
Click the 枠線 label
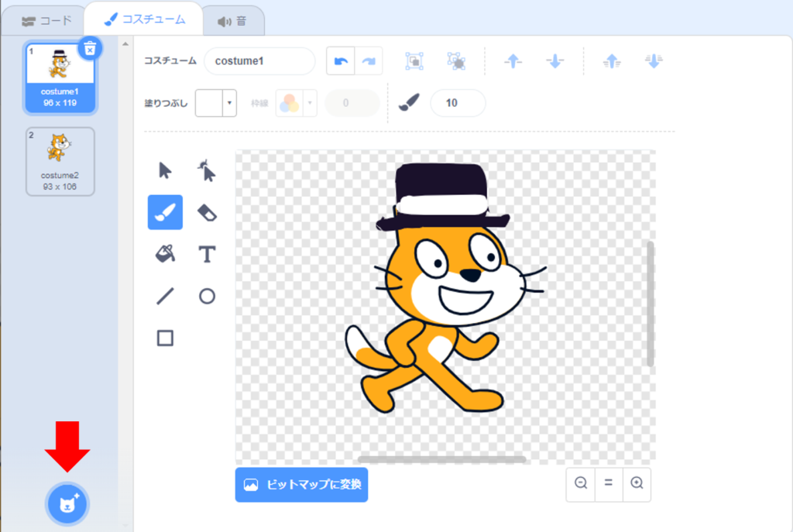[x=259, y=103]
